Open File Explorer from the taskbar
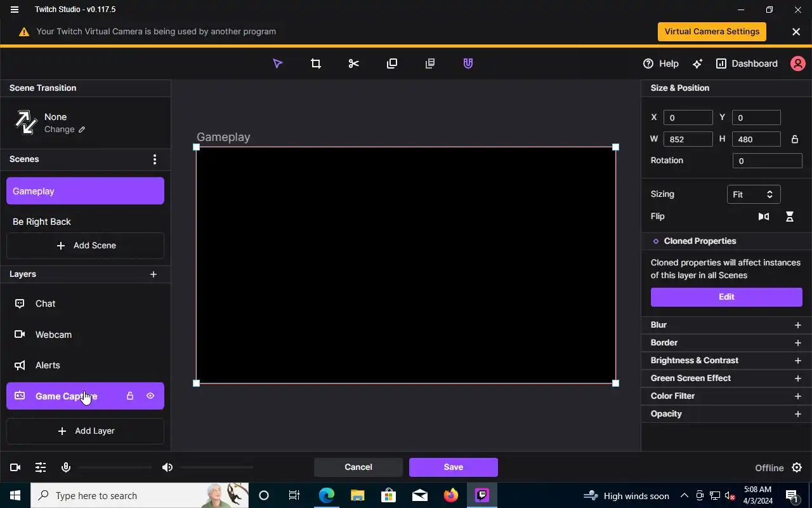Screen dimensions: 812x508 click(x=357, y=495)
